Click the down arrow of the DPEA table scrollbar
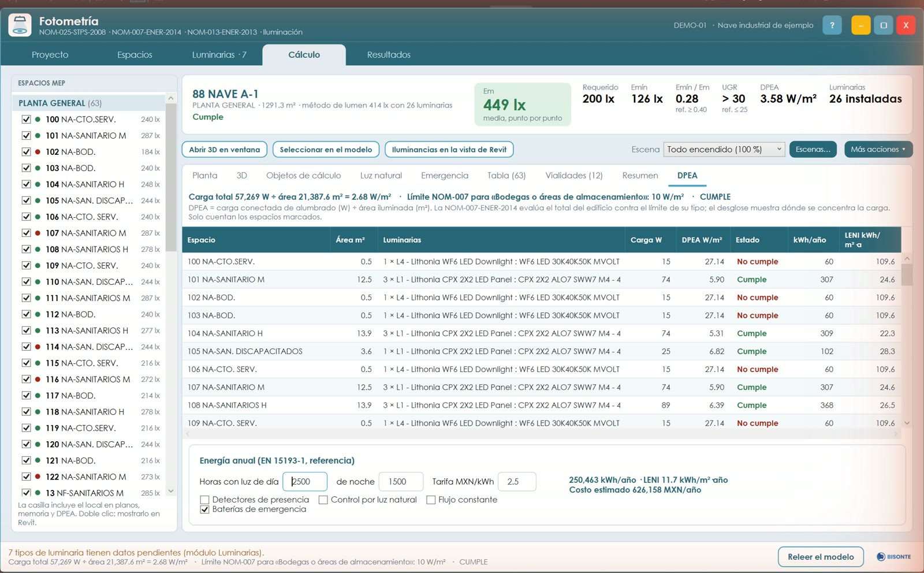This screenshot has width=924, height=573. point(907,423)
